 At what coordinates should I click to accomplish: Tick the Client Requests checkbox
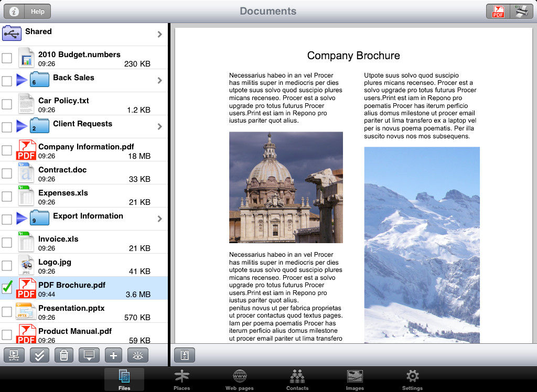(7, 127)
